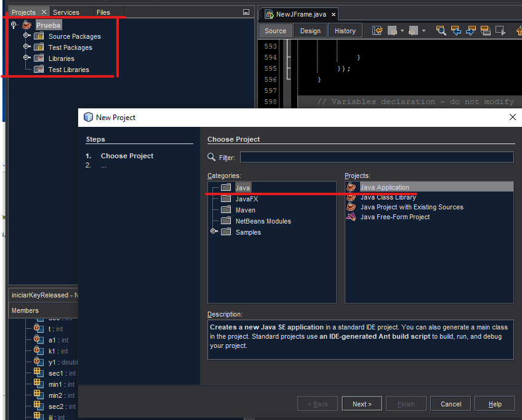Open dropdown arrow beside Back navigation icon
The image size is (522, 420).
[402, 31]
